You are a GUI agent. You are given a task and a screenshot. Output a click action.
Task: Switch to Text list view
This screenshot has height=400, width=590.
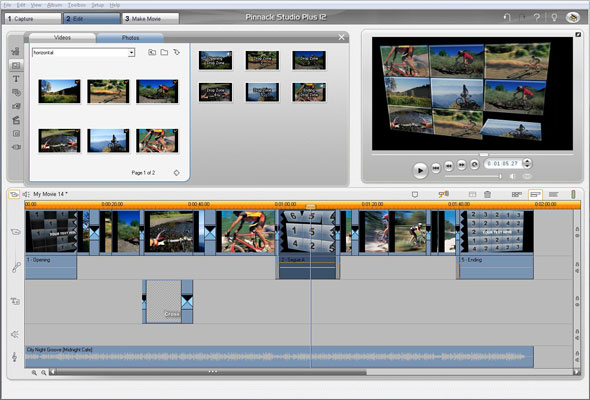[553, 195]
